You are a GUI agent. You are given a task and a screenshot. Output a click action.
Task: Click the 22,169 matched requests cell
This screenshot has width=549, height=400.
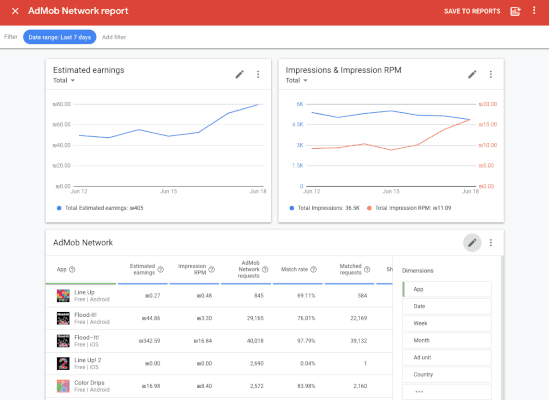pos(359,318)
